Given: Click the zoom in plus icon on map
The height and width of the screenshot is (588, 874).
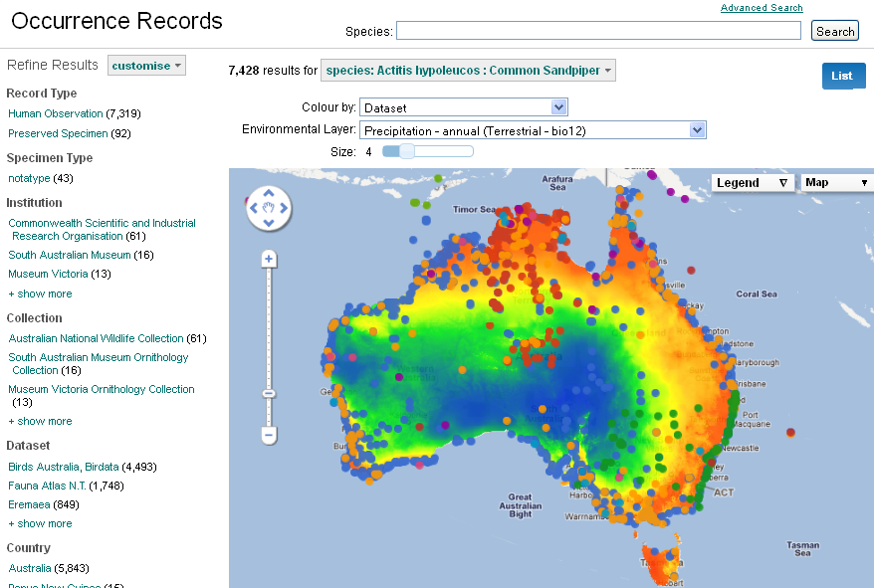Looking at the screenshot, I should pos(268,258).
